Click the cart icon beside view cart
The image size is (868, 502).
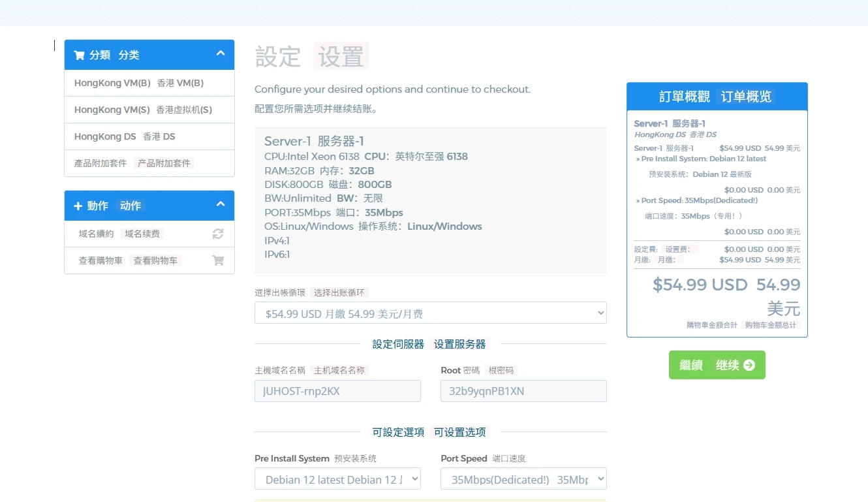(218, 260)
